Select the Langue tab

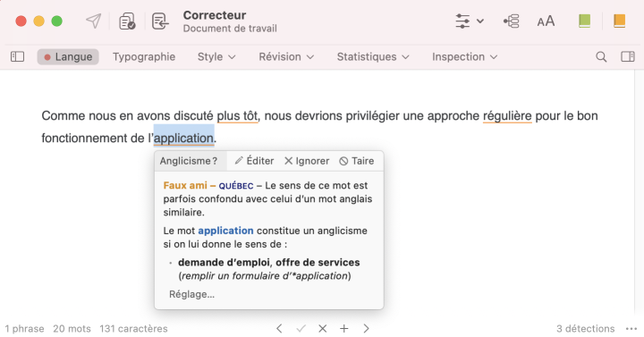[68, 56]
